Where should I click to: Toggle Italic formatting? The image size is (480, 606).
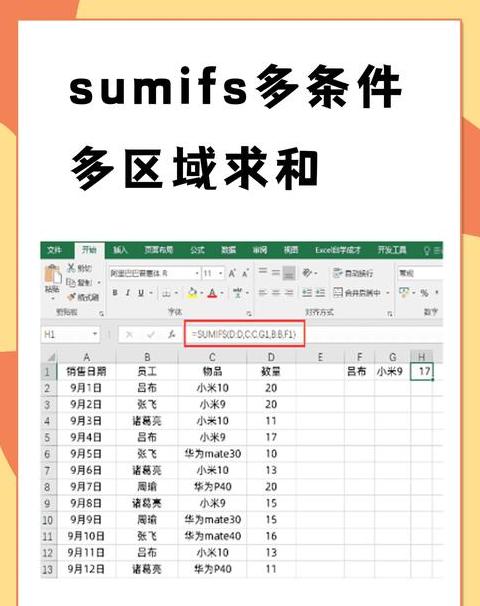[x=128, y=293]
